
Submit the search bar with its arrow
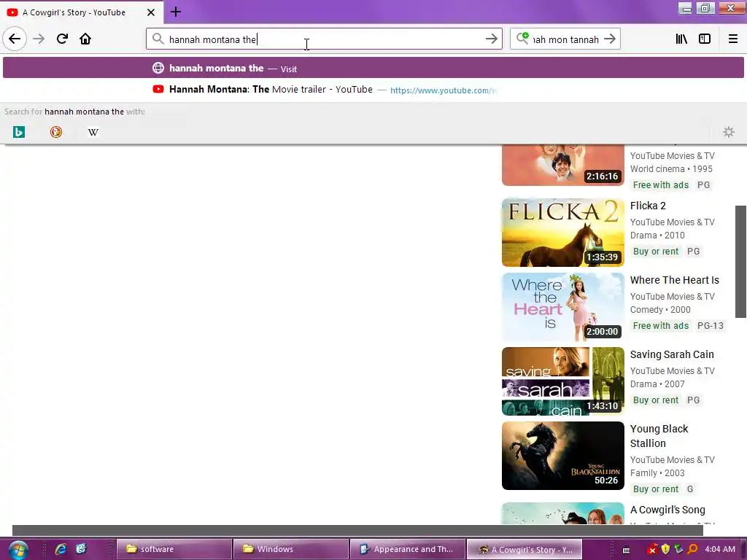pyautogui.click(x=610, y=39)
